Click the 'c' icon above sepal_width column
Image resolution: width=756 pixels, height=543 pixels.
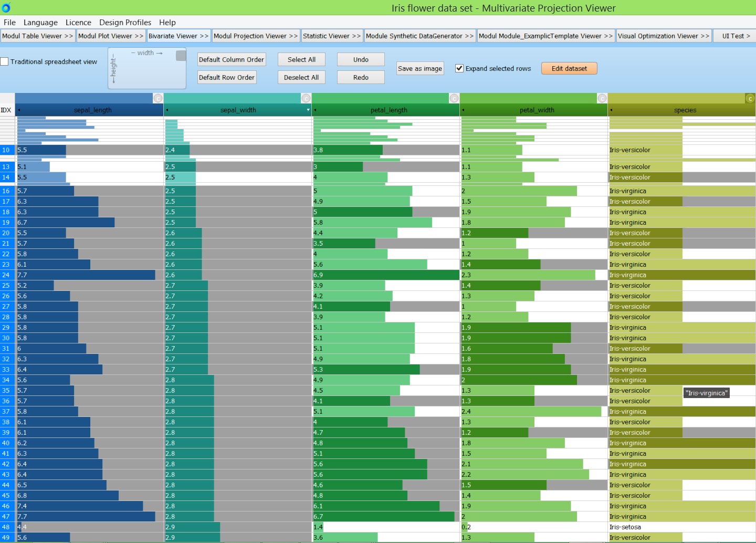306,99
